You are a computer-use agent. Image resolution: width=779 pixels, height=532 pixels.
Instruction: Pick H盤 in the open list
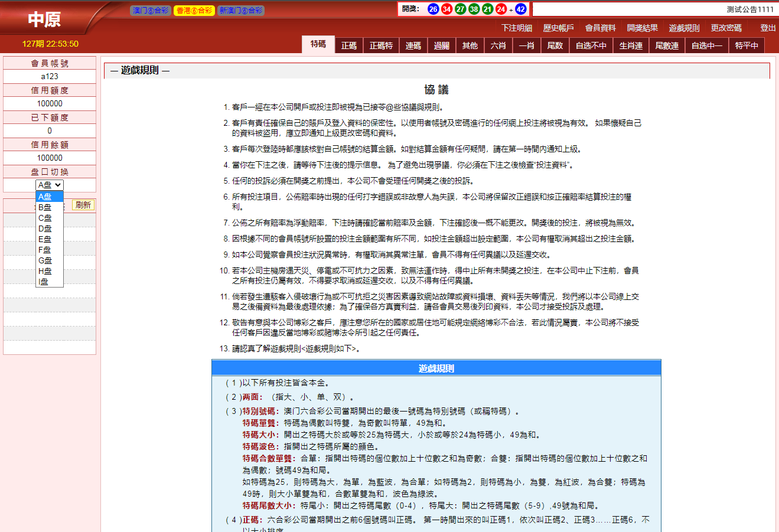coord(45,271)
